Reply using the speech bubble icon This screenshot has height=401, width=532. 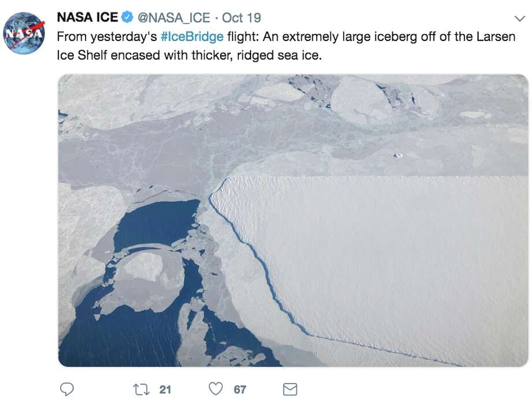click(x=68, y=389)
